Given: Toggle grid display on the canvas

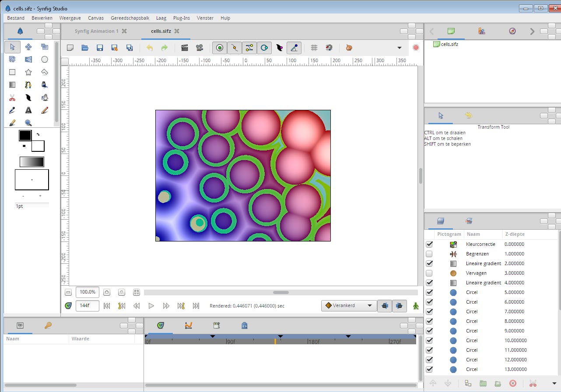Looking at the screenshot, I should point(314,48).
